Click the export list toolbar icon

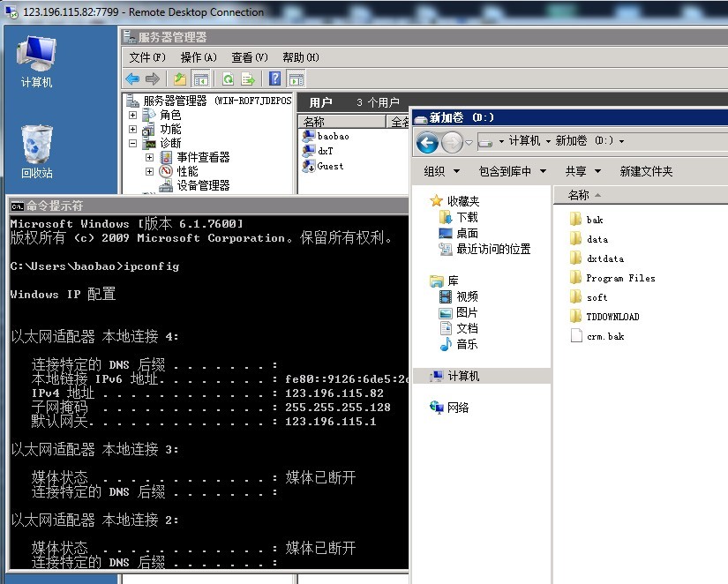[248, 79]
